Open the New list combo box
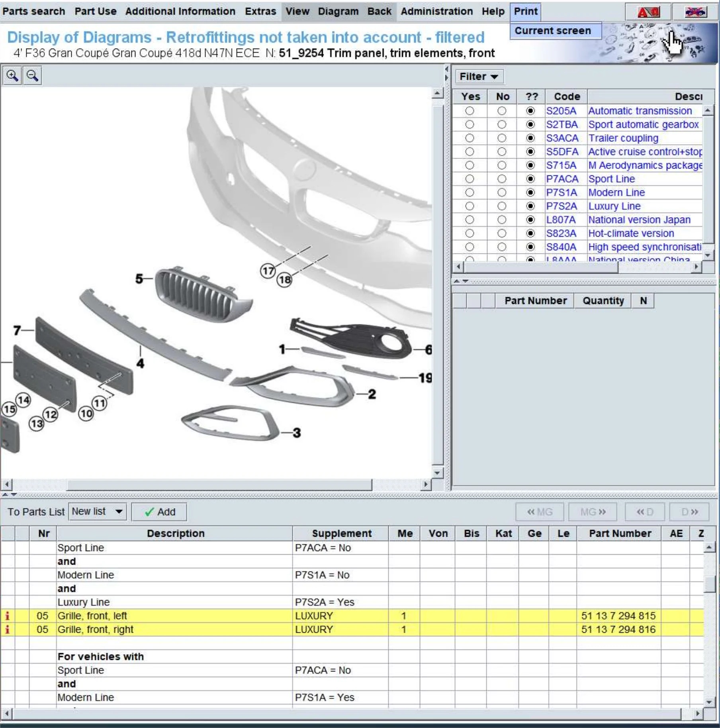The image size is (720, 728). (97, 512)
